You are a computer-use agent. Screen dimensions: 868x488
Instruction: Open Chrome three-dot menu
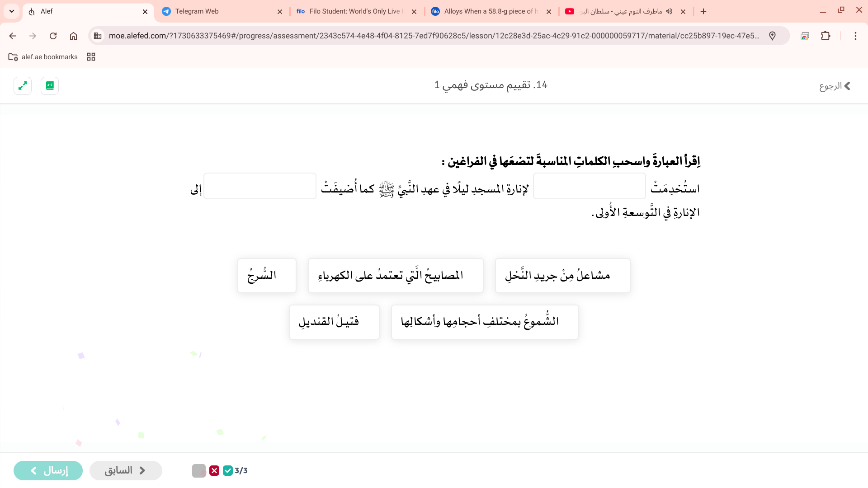[x=855, y=36]
